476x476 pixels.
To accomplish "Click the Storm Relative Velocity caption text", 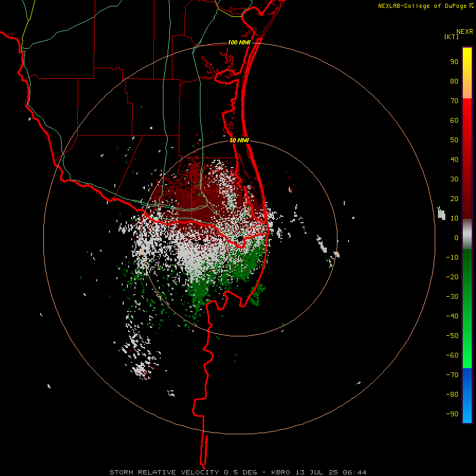I will [x=237, y=472].
